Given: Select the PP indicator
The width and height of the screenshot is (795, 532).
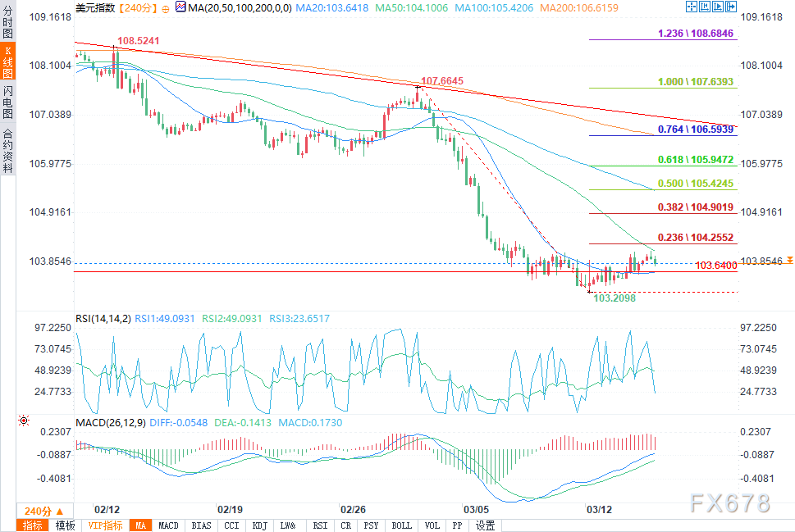Looking at the screenshot, I should tap(457, 525).
